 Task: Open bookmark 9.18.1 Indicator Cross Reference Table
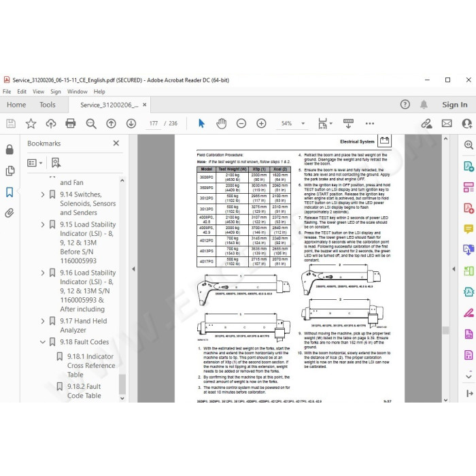[91, 366]
